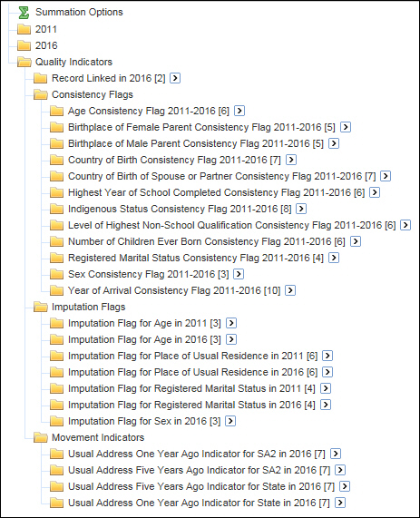The image size is (420, 518).
Task: Select the Consistency Flags label
Action: tap(93, 95)
